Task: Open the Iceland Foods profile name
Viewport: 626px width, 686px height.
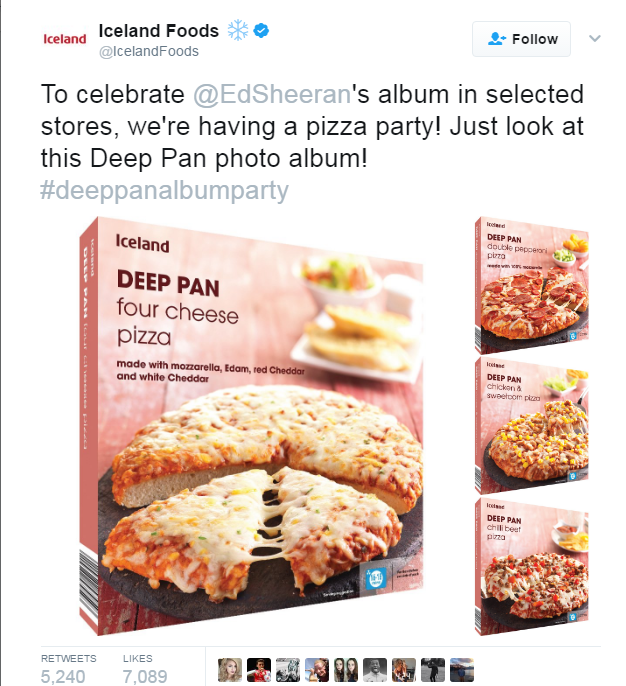Action: click(158, 30)
